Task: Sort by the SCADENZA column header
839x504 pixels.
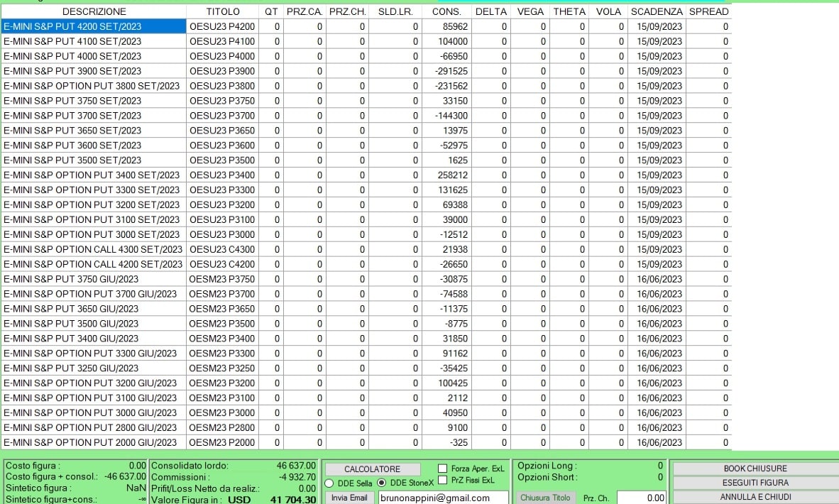Action: [657, 11]
